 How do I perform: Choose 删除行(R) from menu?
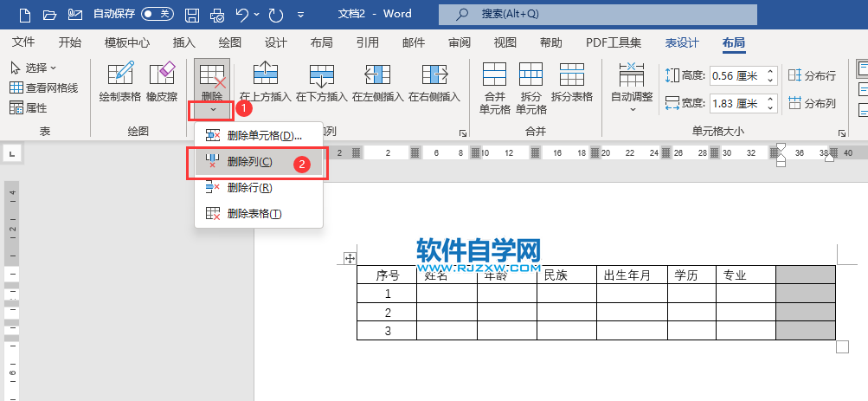pos(259,187)
